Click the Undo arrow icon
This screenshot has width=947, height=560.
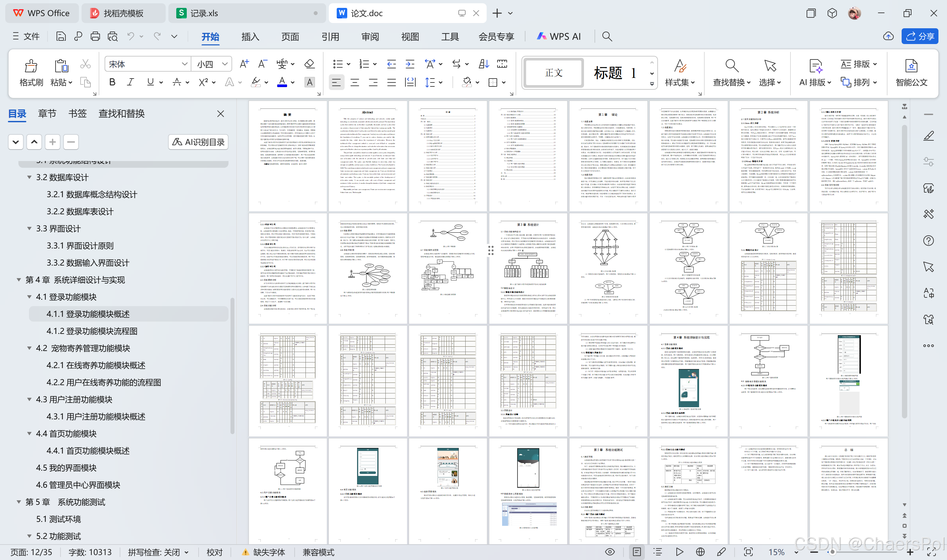[x=131, y=36]
